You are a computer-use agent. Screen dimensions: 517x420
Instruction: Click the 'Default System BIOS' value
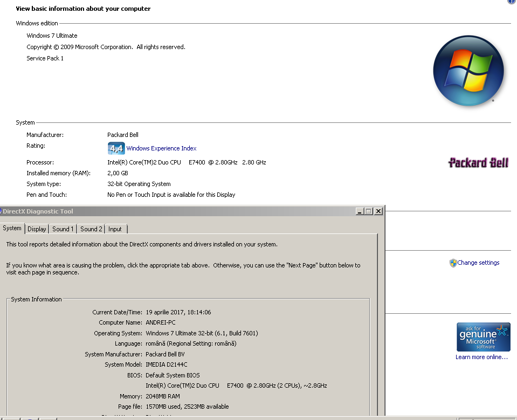tap(173, 375)
